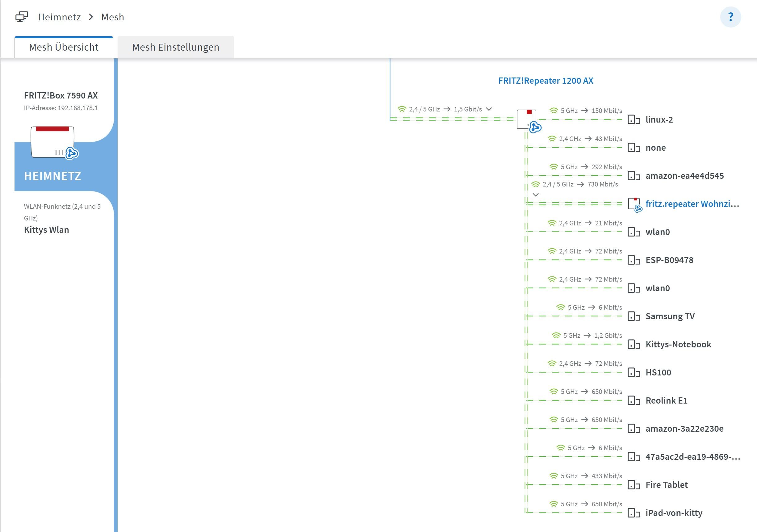Click the device icon next to linux-2

point(634,119)
